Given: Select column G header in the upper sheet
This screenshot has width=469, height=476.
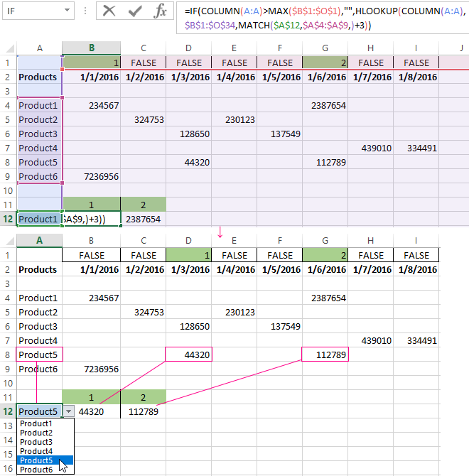Looking at the screenshot, I should pos(325,48).
